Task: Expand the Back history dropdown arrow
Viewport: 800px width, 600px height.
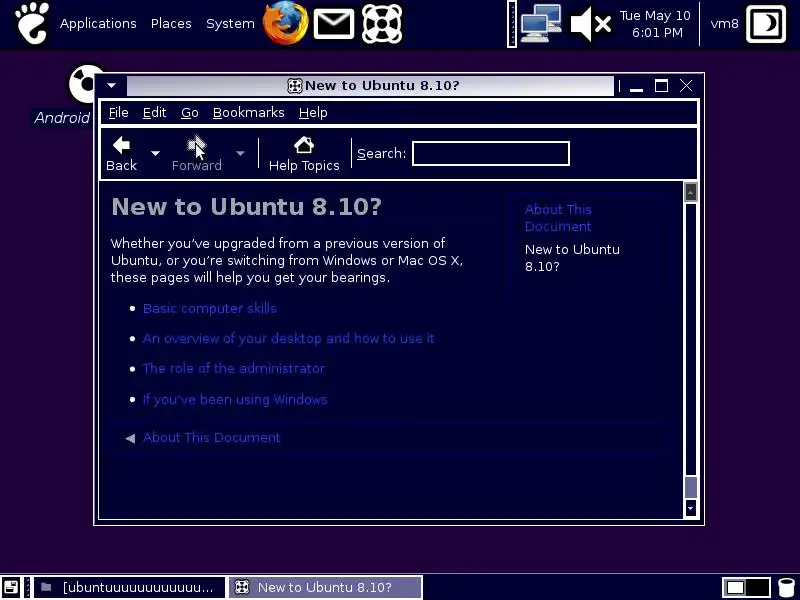Action: (x=155, y=153)
